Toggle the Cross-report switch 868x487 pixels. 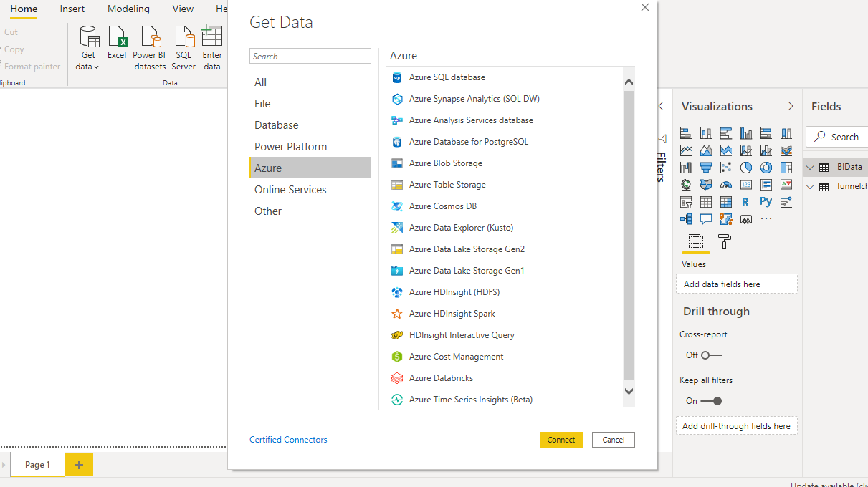711,355
